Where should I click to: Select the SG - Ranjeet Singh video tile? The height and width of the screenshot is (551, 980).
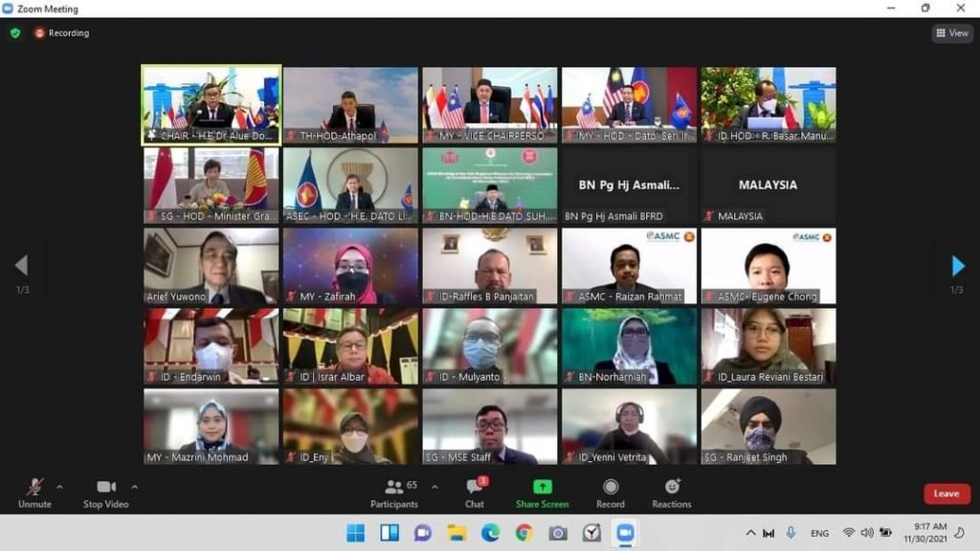pos(768,426)
